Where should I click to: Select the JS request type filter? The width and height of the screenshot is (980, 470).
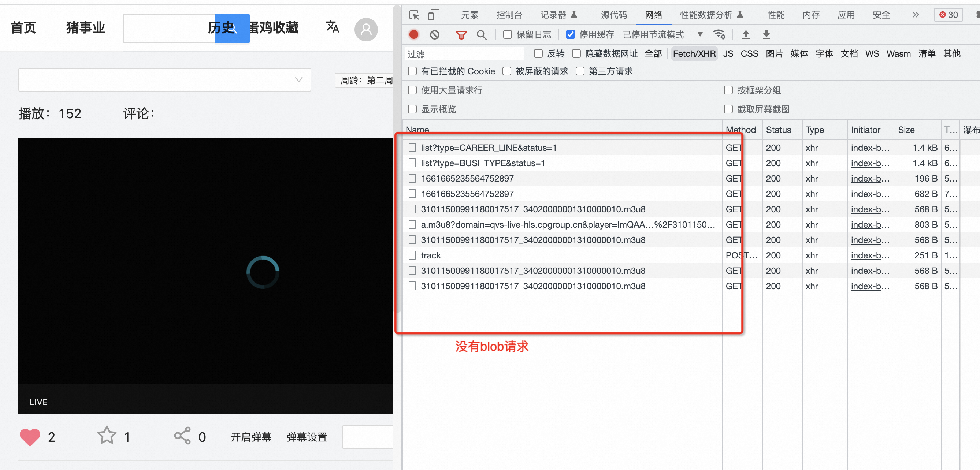tap(728, 53)
